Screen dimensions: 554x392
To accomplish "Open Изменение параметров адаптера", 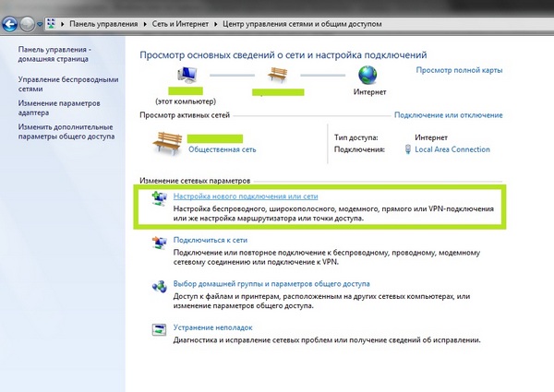I will 59,108.
